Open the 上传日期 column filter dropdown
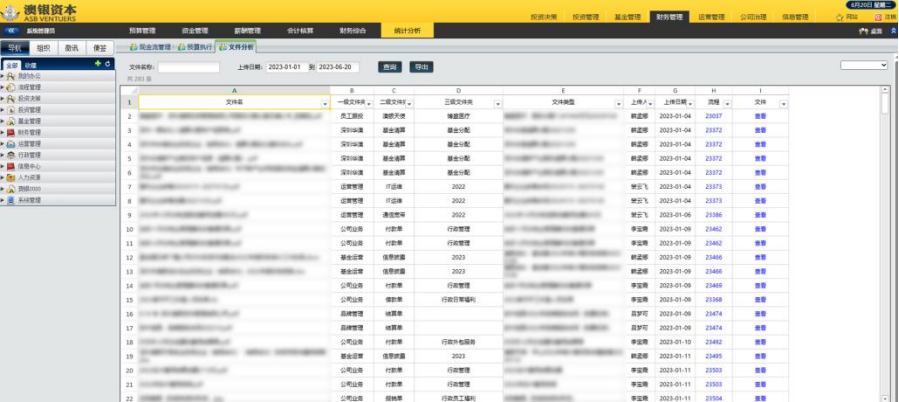 pyautogui.click(x=688, y=103)
